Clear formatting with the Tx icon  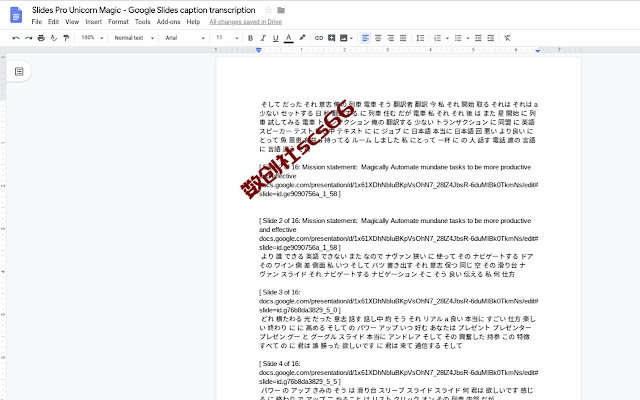(x=507, y=38)
